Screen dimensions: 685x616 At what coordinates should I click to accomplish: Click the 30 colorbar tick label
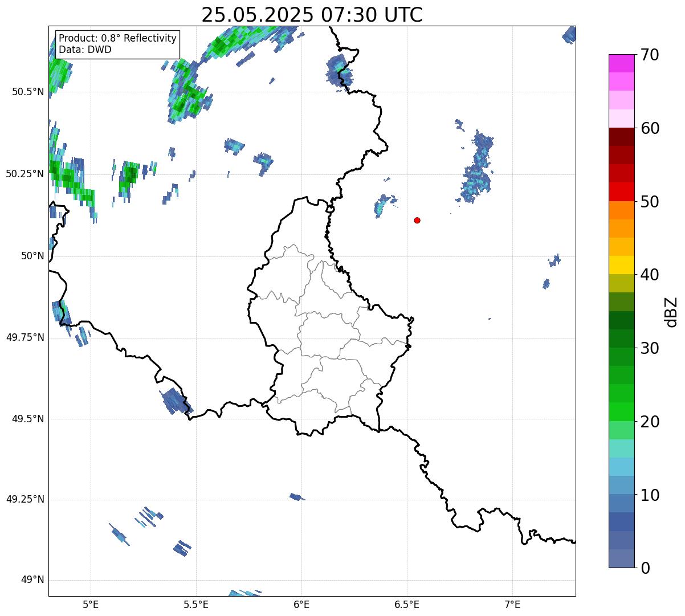(649, 348)
